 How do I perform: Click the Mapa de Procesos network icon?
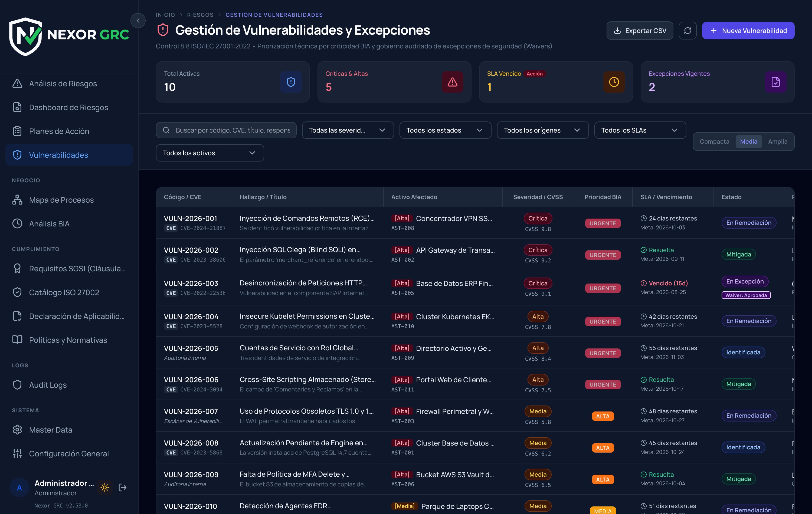click(x=17, y=200)
